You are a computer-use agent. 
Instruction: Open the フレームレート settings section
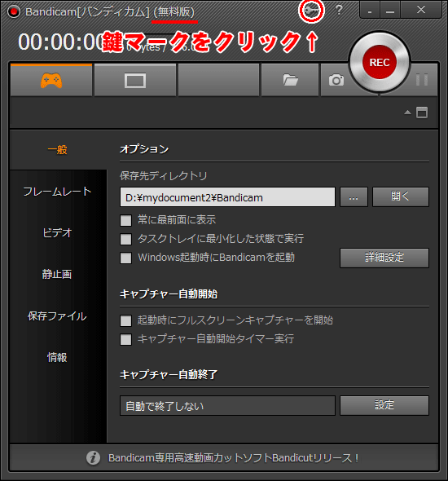tap(57, 192)
